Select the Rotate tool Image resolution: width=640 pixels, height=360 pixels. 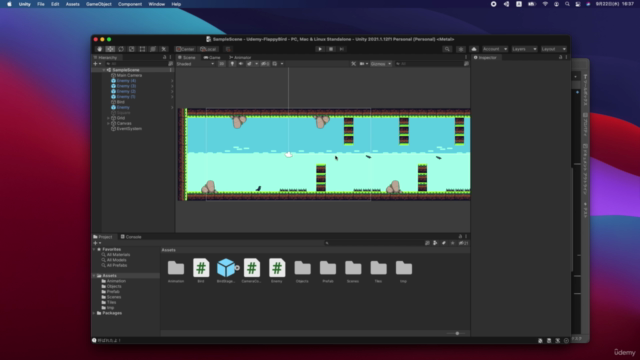pyautogui.click(x=121, y=49)
